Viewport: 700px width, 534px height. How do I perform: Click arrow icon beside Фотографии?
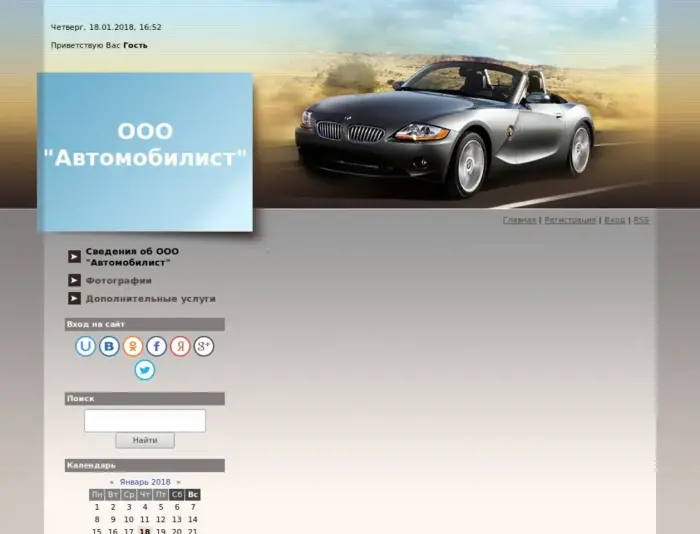click(74, 280)
